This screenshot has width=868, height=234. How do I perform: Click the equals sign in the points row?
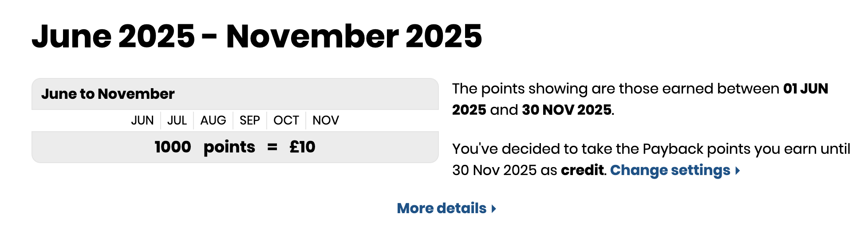coord(272,148)
